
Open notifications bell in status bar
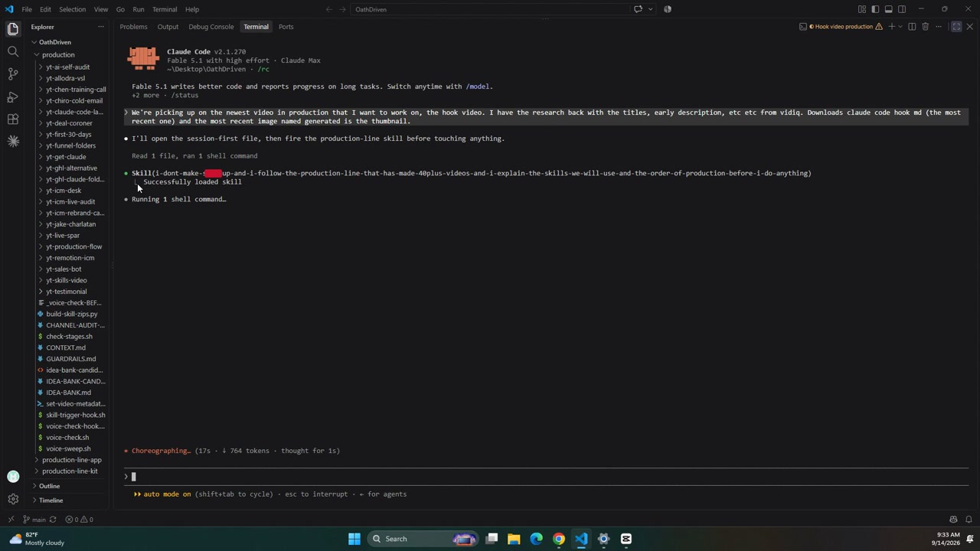969,520
